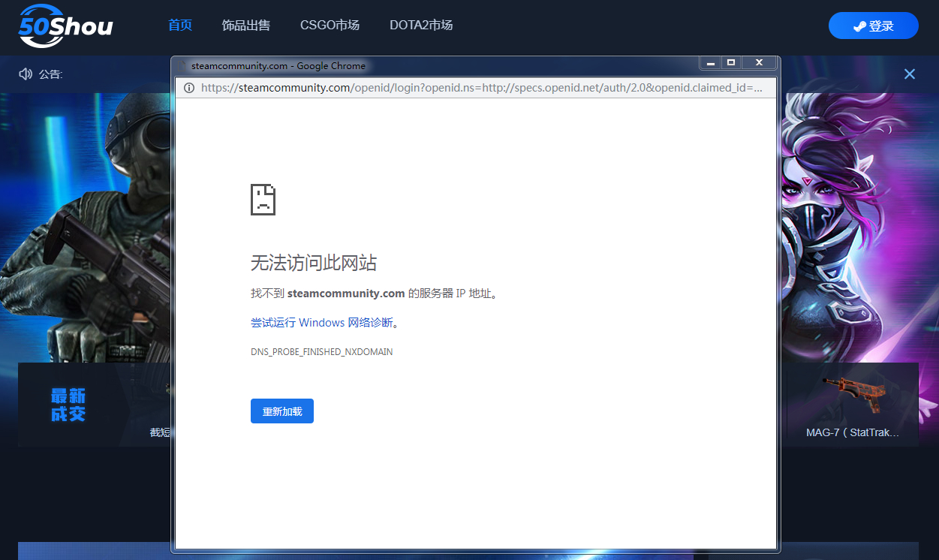Go to the CSGO市场 menu item
939x560 pixels.
330,26
